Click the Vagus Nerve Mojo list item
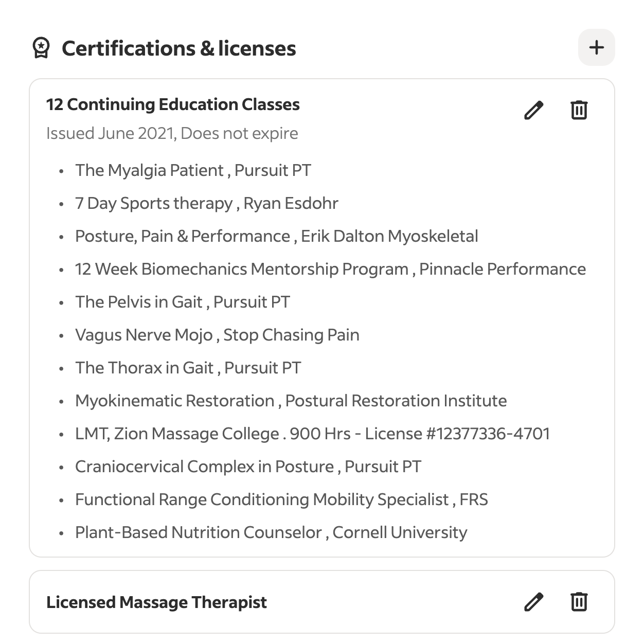Image resolution: width=644 pixels, height=644 pixels. click(x=217, y=335)
